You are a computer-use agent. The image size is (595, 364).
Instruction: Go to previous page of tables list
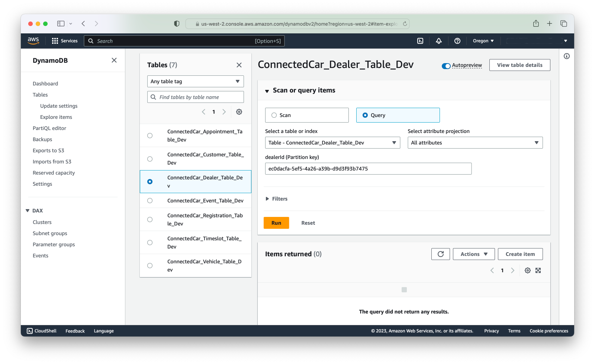click(x=203, y=112)
